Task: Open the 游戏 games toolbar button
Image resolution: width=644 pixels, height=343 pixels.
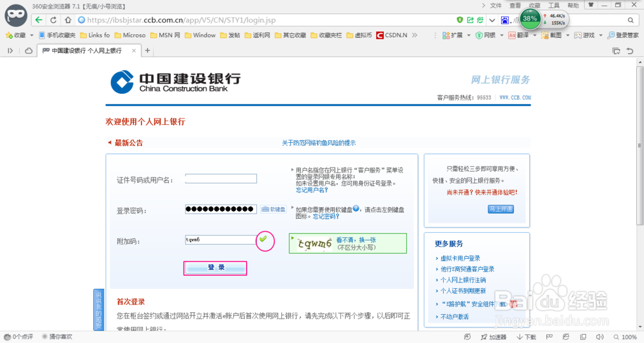Action: pyautogui.click(x=584, y=35)
